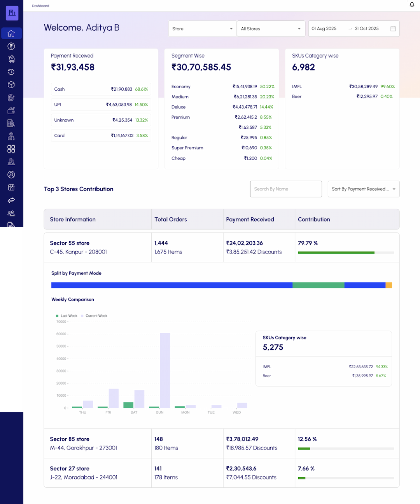Toggle the Last Week legend series
Image resolution: width=420 pixels, height=504 pixels.
click(x=66, y=316)
